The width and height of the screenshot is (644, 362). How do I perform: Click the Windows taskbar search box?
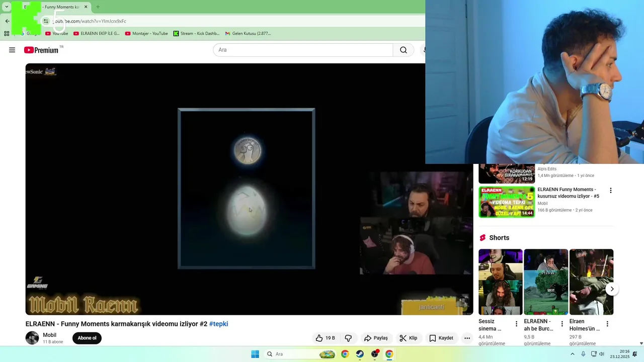[x=300, y=354]
